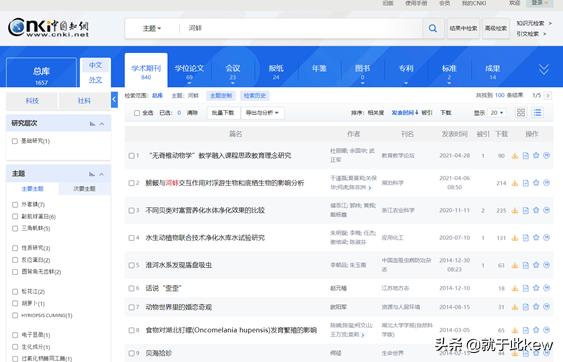Switch to the 专利 tab
This screenshot has height=362, width=563.
coord(406,71)
